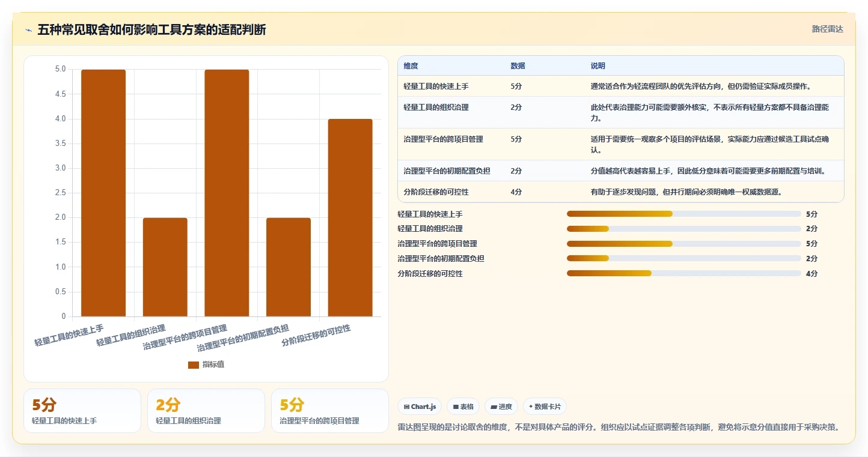The width and height of the screenshot is (868, 457).
Task: Select the 进度 tag chip
Action: click(501, 407)
